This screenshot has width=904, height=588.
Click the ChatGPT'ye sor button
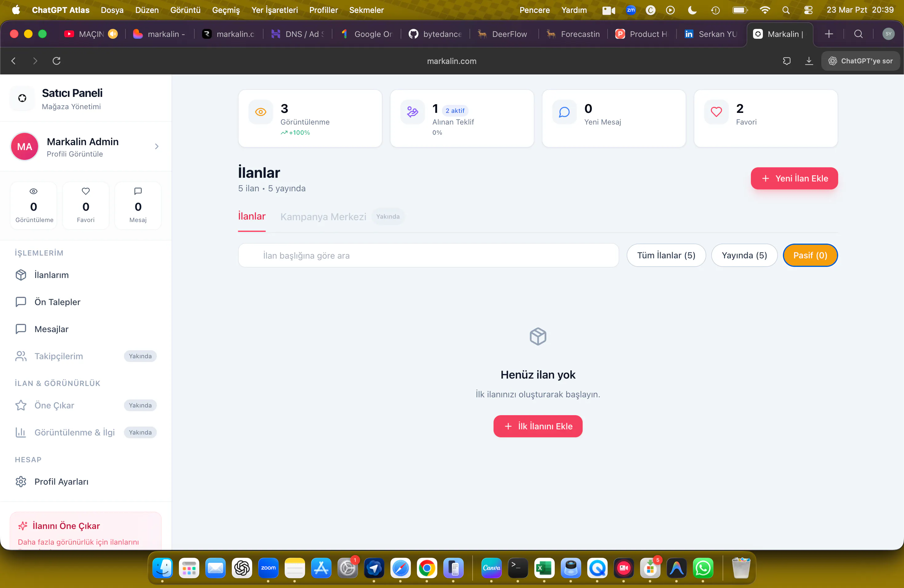click(861, 61)
